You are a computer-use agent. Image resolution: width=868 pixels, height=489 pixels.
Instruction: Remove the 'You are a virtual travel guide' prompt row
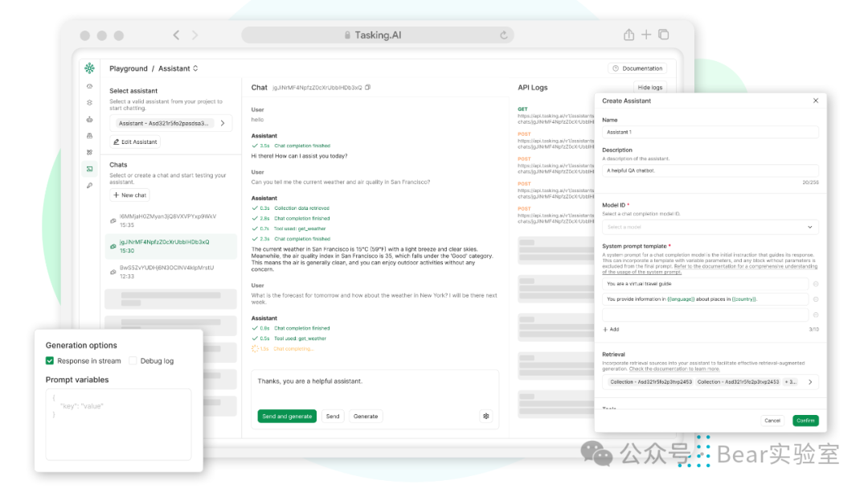tap(816, 284)
